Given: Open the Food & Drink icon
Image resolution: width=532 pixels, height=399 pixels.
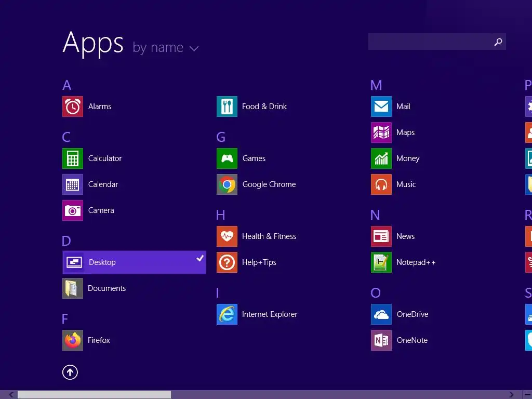Looking at the screenshot, I should (227, 107).
